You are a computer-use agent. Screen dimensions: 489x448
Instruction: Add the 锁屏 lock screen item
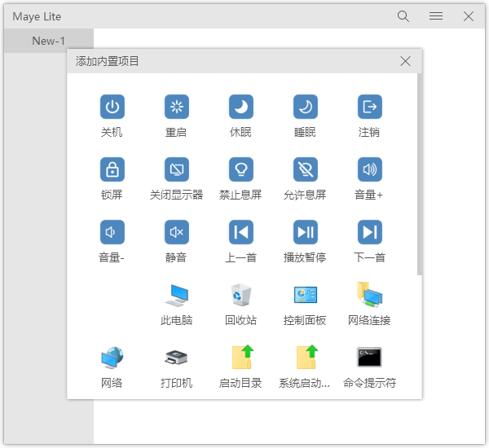(x=112, y=169)
